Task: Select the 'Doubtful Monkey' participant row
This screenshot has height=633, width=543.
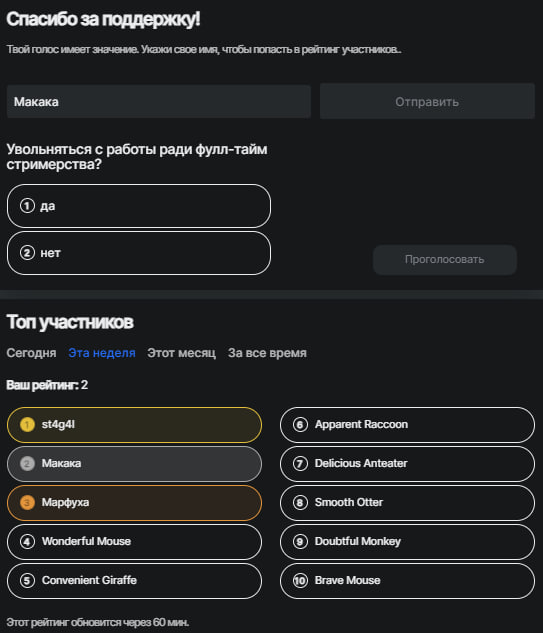Action: (x=407, y=541)
